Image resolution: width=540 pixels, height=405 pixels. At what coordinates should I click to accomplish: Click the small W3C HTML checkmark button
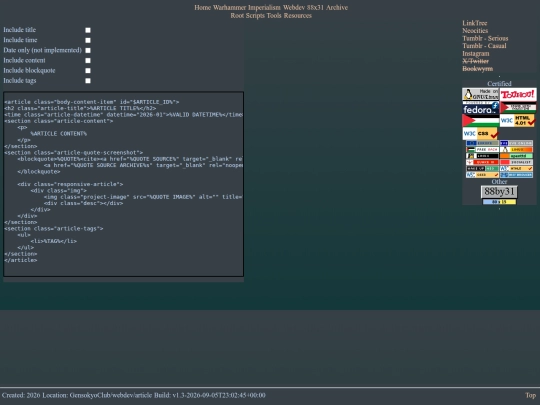[516, 168]
